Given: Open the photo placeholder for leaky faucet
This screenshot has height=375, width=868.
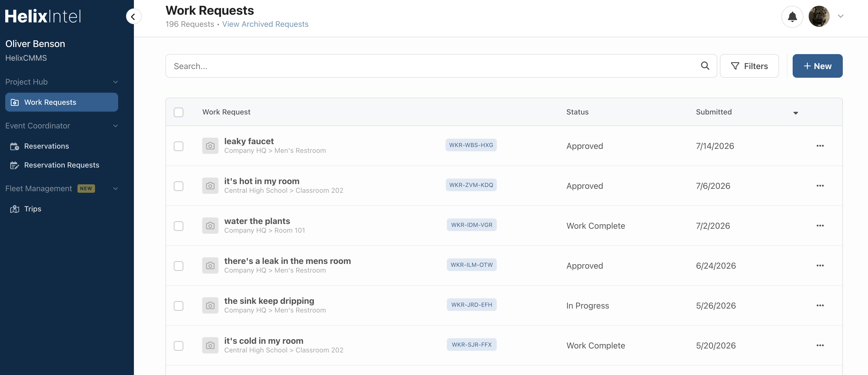Looking at the screenshot, I should [x=210, y=146].
